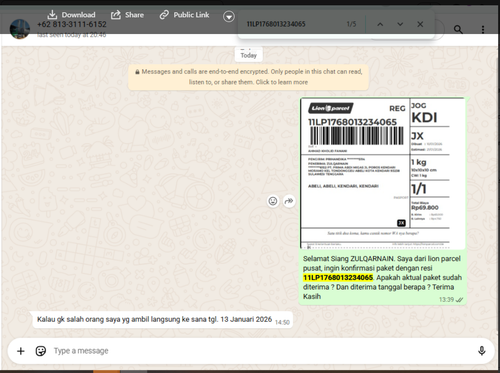
Task: Click the Type a message field
Action: coord(260,351)
